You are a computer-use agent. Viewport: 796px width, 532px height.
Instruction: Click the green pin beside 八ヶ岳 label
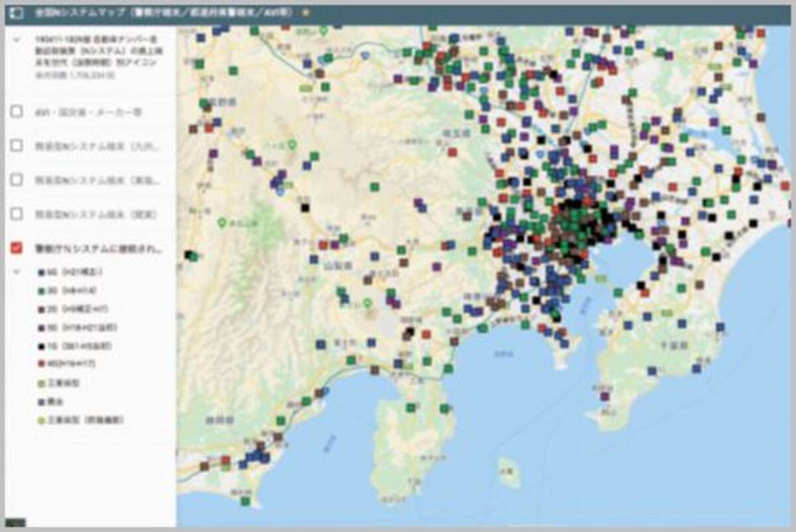point(292,144)
